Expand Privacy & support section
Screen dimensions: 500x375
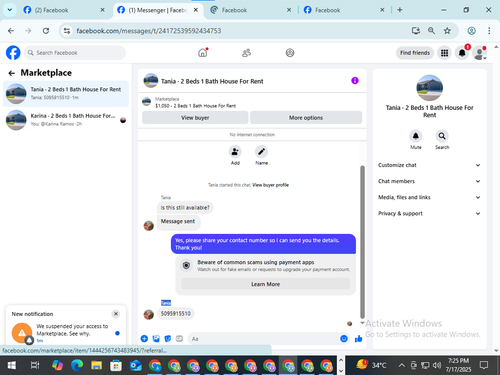point(429,213)
